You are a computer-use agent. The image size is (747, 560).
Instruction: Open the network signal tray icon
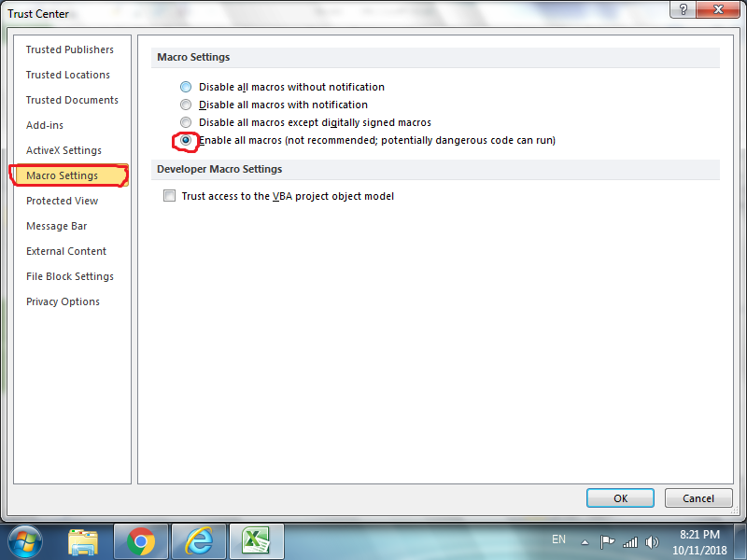coord(629,542)
